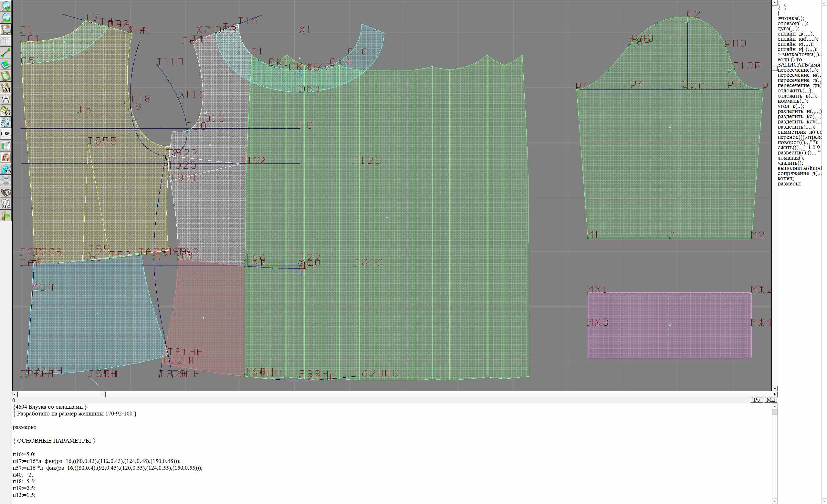The height and width of the screenshot is (504, 827).
Task: Toggle the i_66 labels button
Action: tap(6, 134)
